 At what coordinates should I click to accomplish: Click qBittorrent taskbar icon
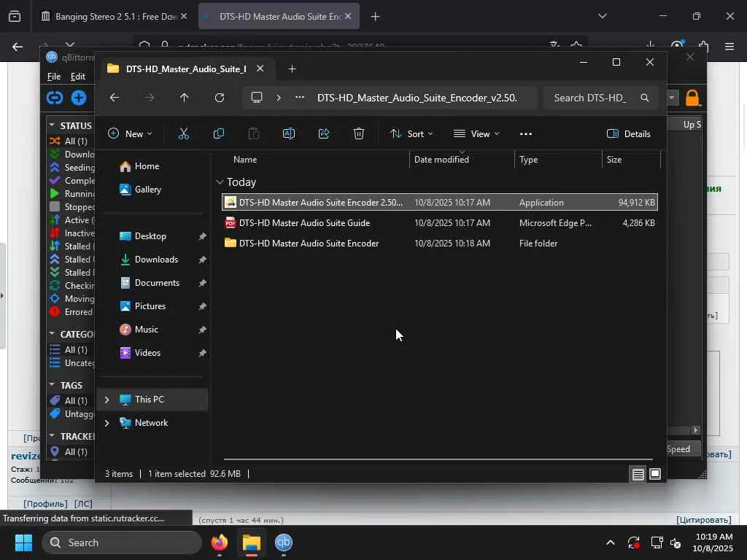coord(284,542)
